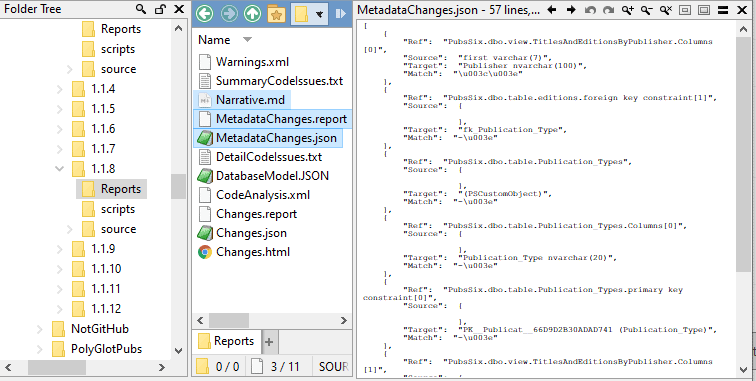
Task: Expand the NotGitHub folder node
Action: 40,329
